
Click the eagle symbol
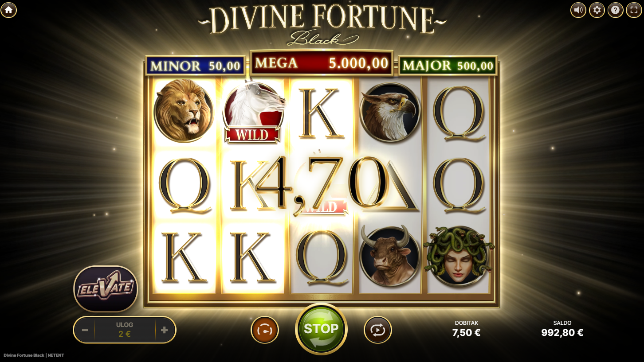click(389, 112)
